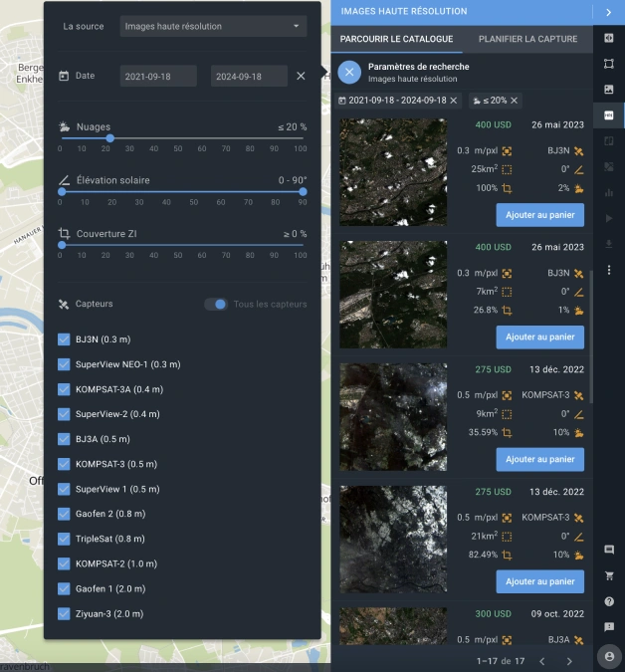Screen dimensions: 625x672
Task: Click the resolution icon beside first 0.3 m/pxl
Action: [507, 151]
